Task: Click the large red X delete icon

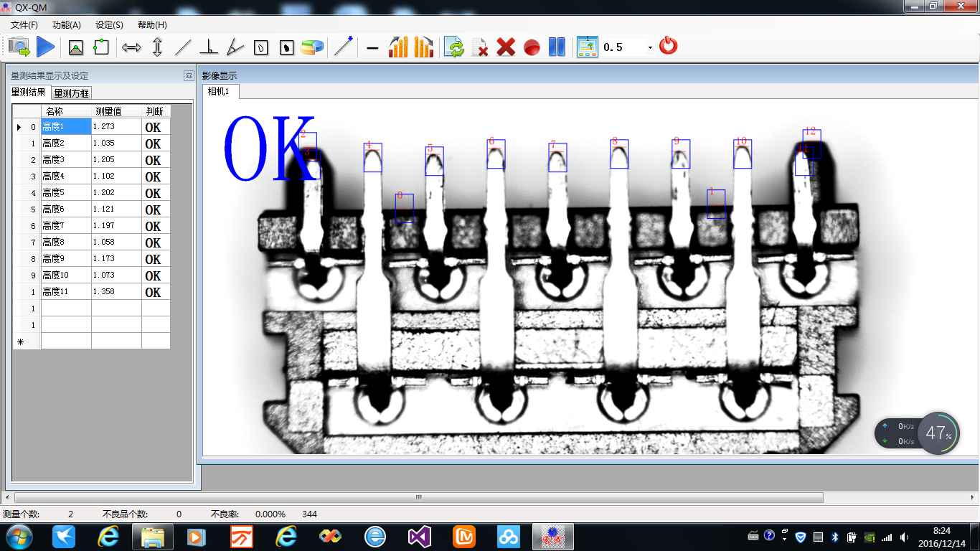Action: click(x=506, y=47)
